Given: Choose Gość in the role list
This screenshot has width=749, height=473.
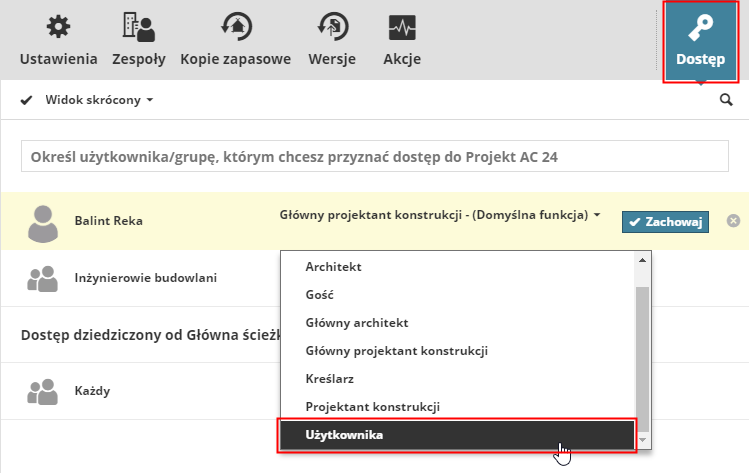Looking at the screenshot, I should [x=321, y=295].
